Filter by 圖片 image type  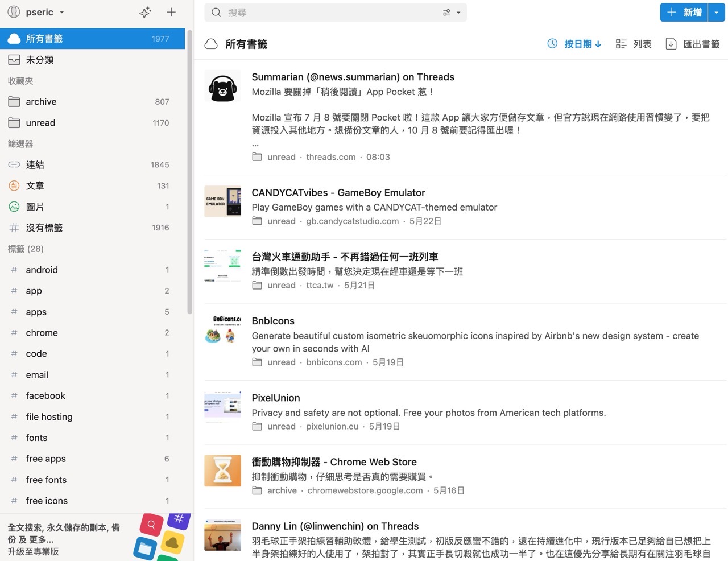(93, 207)
